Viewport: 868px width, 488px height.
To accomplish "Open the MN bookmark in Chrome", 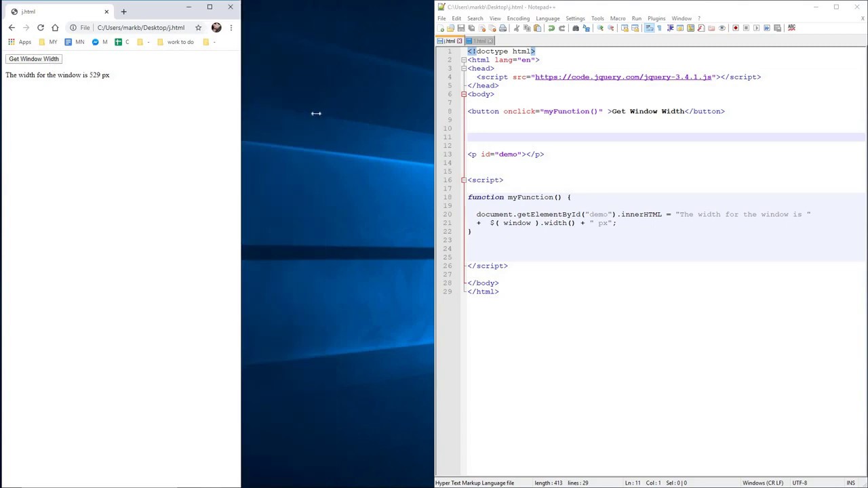I will pyautogui.click(x=75, y=42).
